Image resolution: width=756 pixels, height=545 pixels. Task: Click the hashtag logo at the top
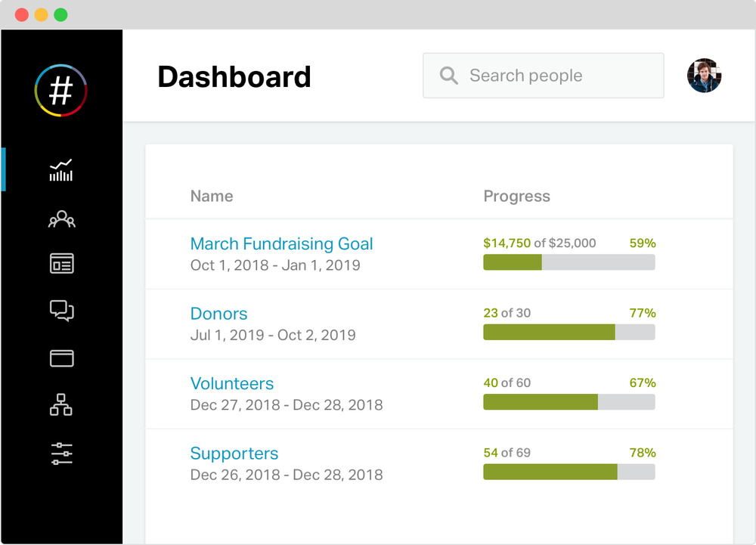pos(61,89)
